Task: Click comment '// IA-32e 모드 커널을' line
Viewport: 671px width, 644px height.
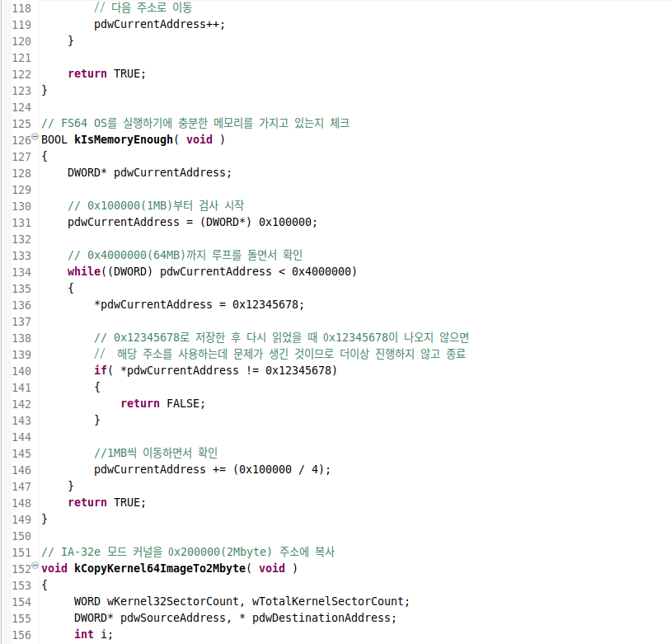Action: click(188, 552)
